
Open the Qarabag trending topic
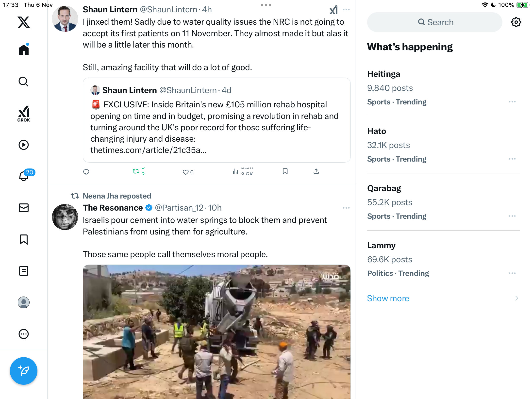pyautogui.click(x=384, y=188)
